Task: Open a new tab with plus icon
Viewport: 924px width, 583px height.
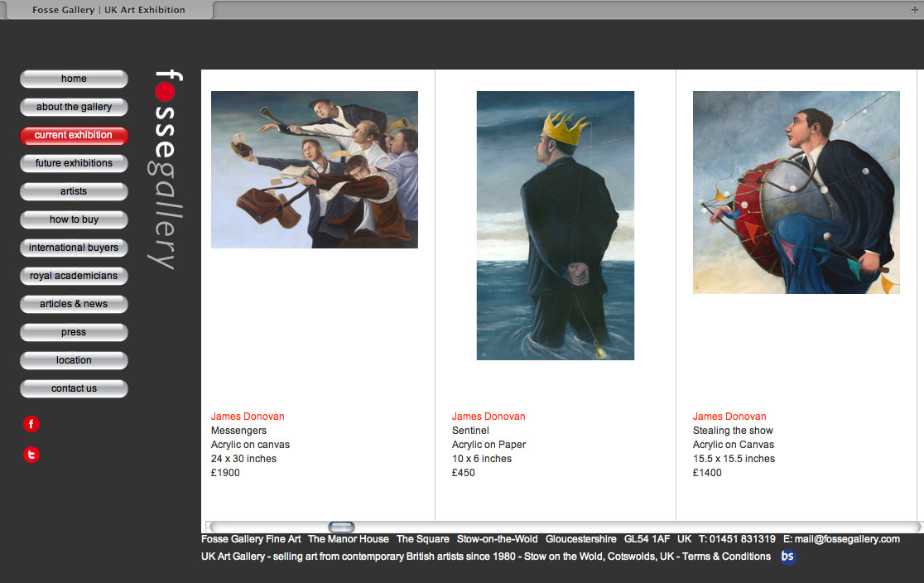Action: tap(914, 9)
